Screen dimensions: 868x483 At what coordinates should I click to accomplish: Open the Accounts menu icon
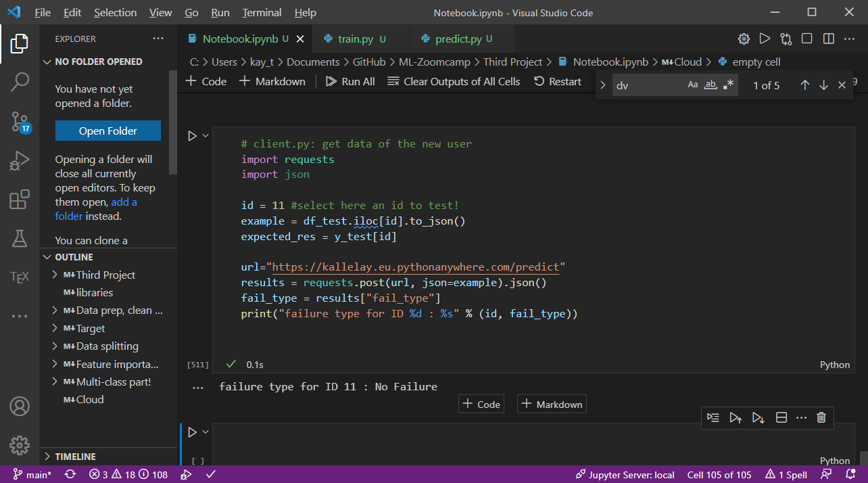[20, 406]
